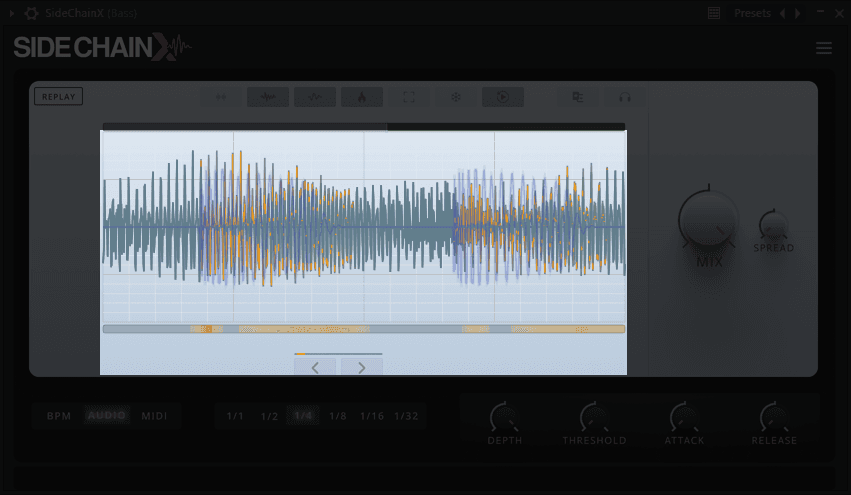Click the snowflake freeze icon
The height and width of the screenshot is (495, 851).
tap(456, 97)
